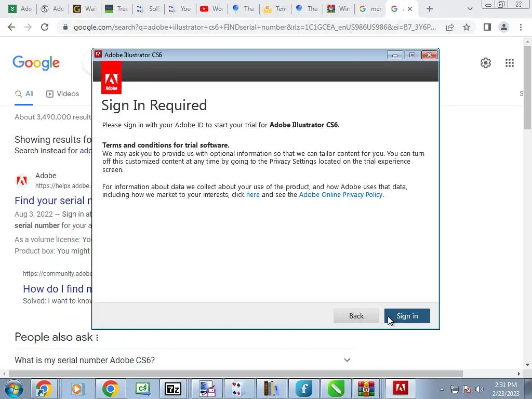Image resolution: width=532 pixels, height=399 pixels.
Task: Click the red Adobe logo badge
Action: coord(111,78)
